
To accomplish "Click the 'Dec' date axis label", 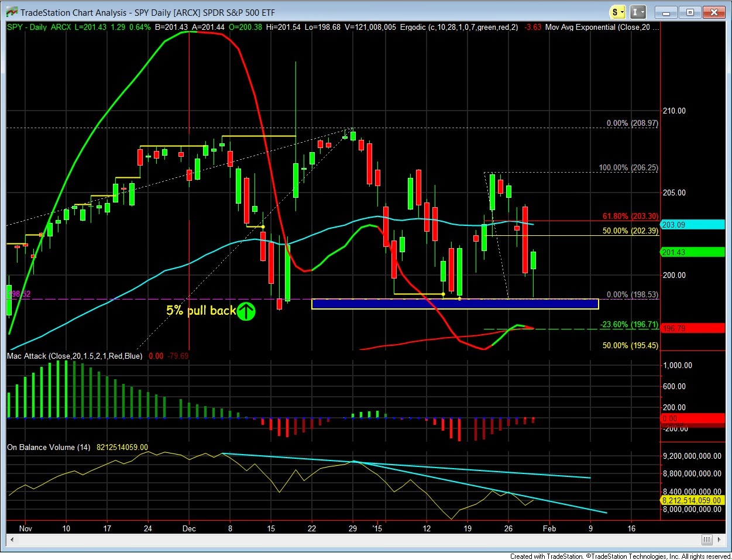I will 189,528.
